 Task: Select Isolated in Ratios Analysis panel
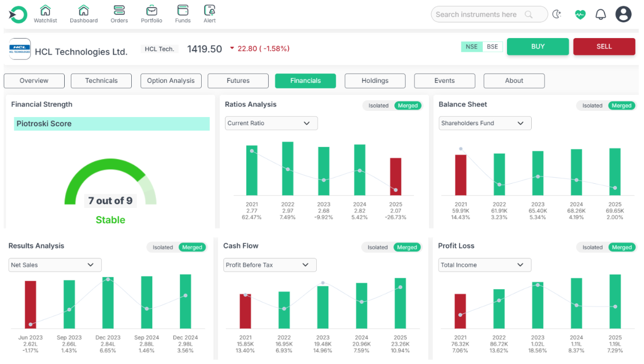379,106
